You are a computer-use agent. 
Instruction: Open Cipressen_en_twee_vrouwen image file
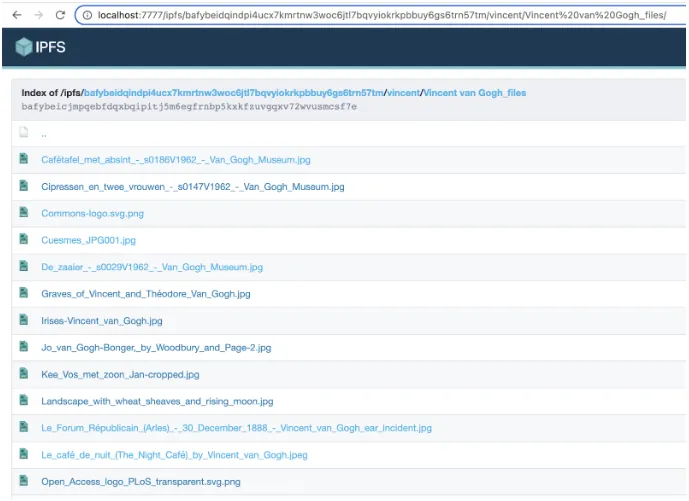point(192,187)
